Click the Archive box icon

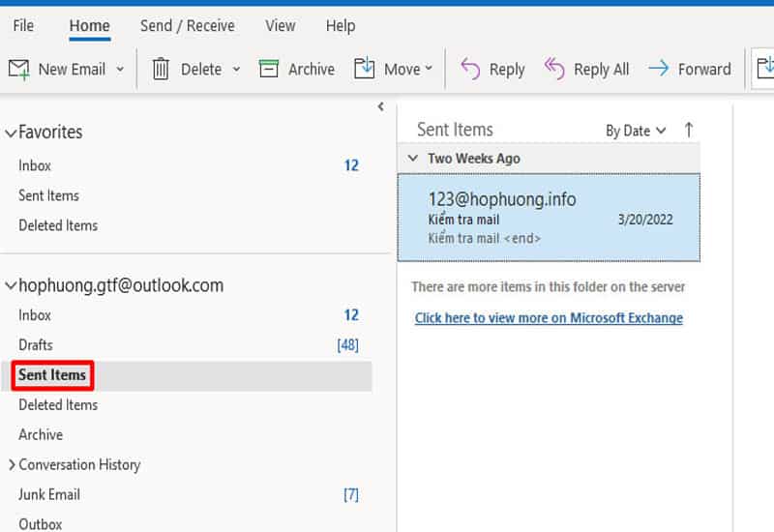click(269, 69)
